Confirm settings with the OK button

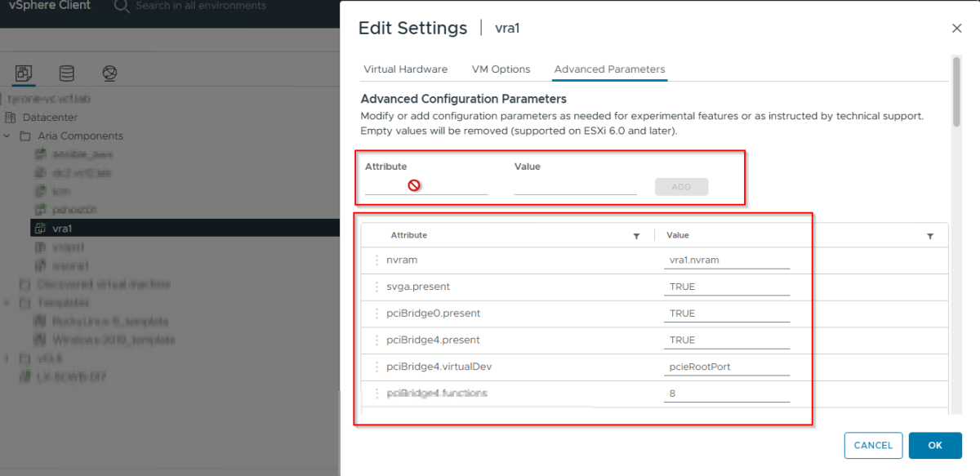point(935,445)
